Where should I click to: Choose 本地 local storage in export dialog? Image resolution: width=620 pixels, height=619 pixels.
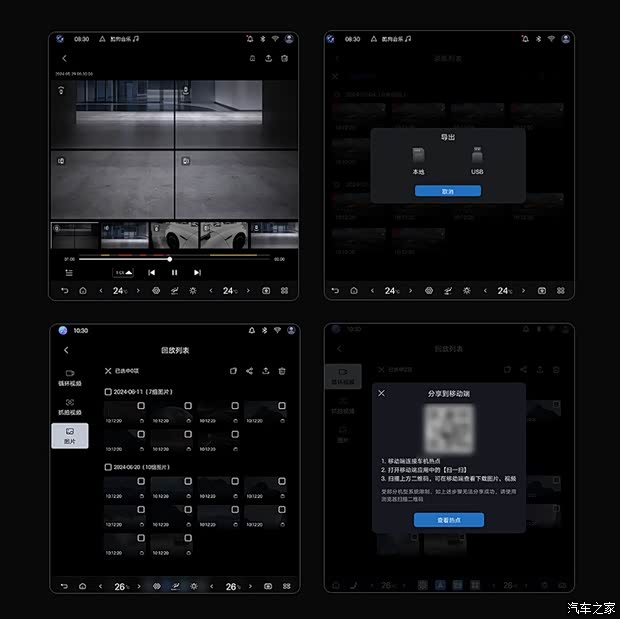(418, 161)
